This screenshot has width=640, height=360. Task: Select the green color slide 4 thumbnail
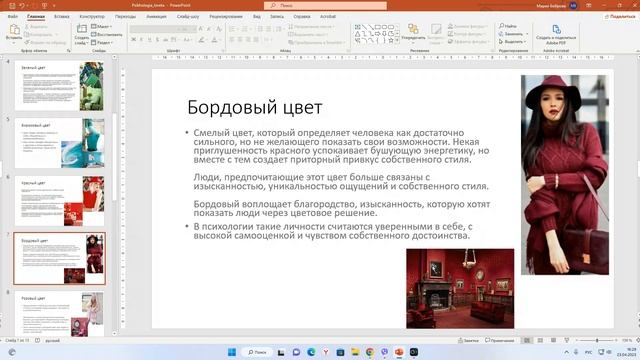pos(59,86)
